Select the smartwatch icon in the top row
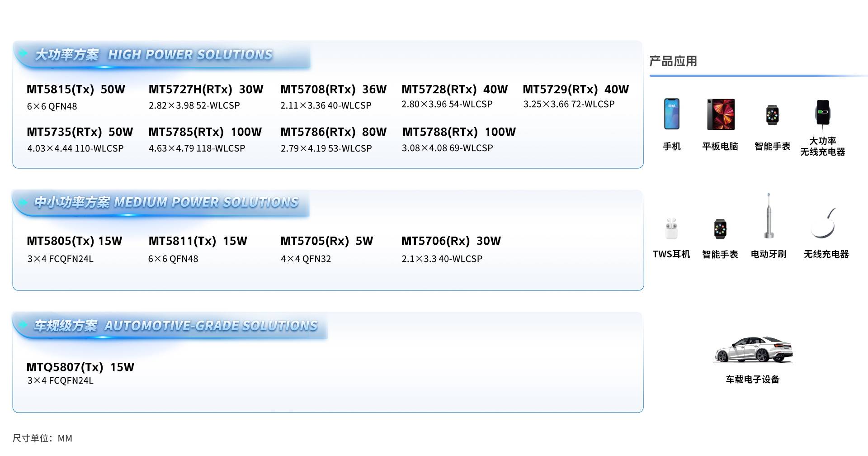This screenshot has width=868, height=456. [x=772, y=115]
